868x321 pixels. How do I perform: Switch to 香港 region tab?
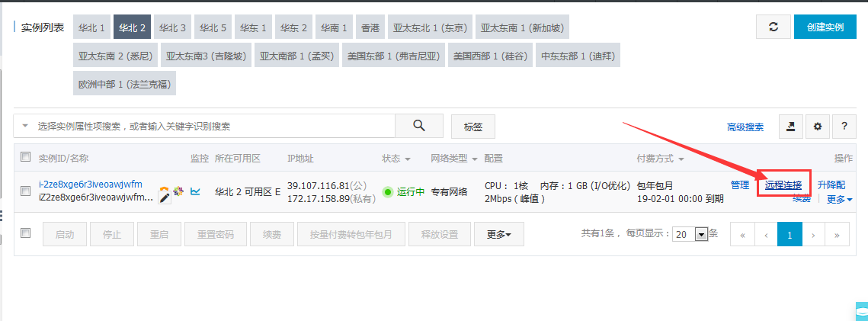click(370, 27)
